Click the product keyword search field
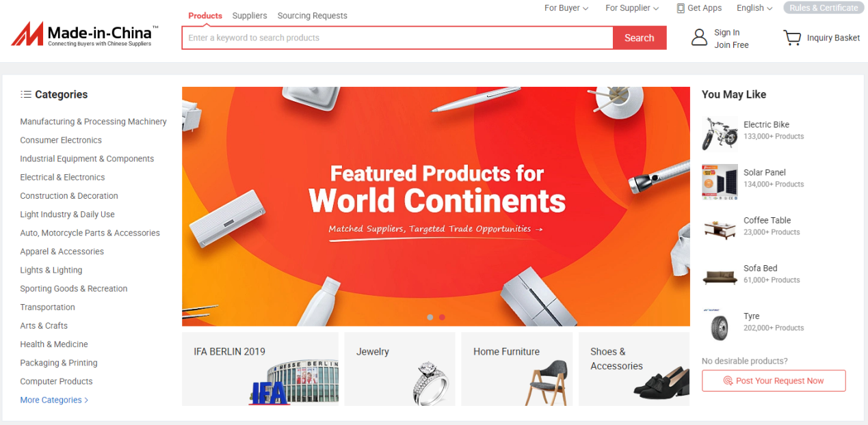The width and height of the screenshot is (868, 425). (397, 38)
